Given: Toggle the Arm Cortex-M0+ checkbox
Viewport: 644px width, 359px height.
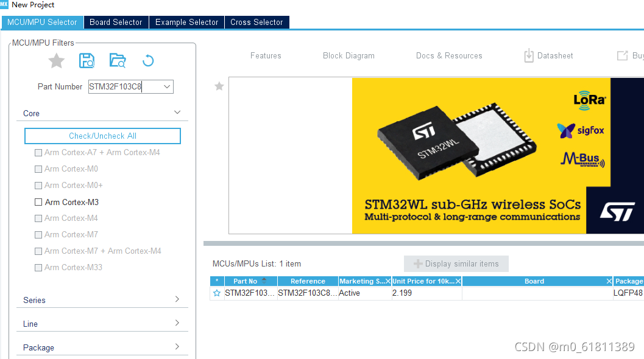Looking at the screenshot, I should pyautogui.click(x=38, y=186).
